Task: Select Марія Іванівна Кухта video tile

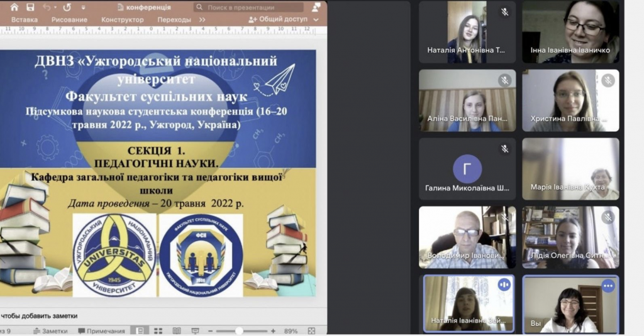Action: pos(570,168)
